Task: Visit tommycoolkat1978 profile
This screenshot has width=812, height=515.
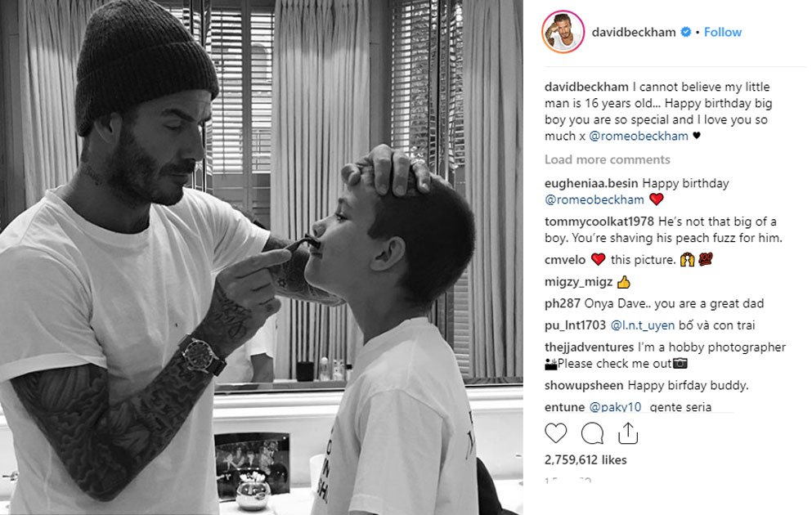Action: [599, 222]
